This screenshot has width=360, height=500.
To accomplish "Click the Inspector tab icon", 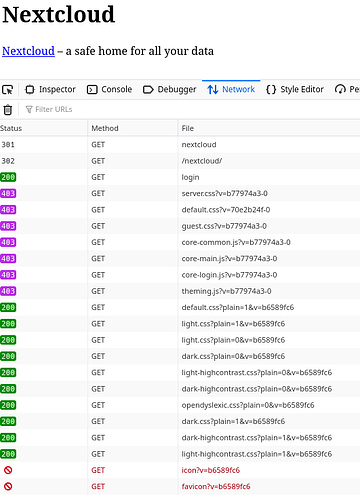I will (x=30, y=89).
